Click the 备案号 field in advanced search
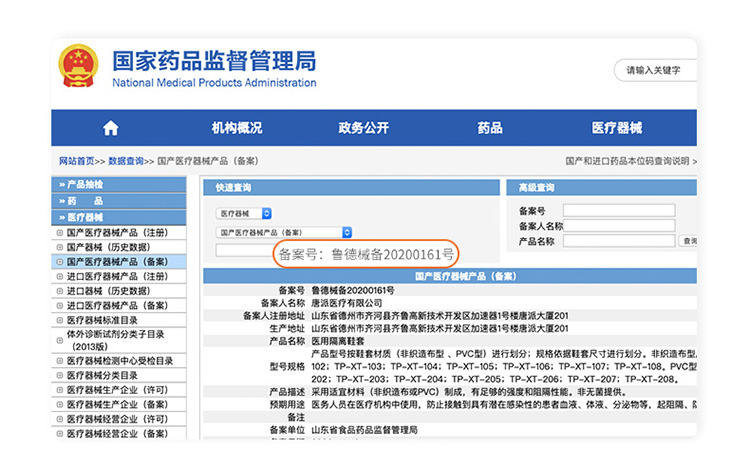Screen dimensions: 750x473 [x=603, y=211]
